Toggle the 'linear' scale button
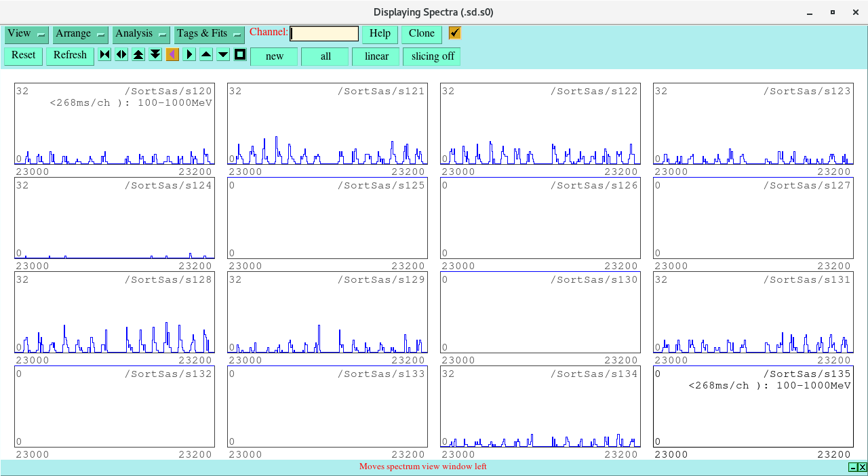The width and height of the screenshot is (868, 476). (376, 56)
